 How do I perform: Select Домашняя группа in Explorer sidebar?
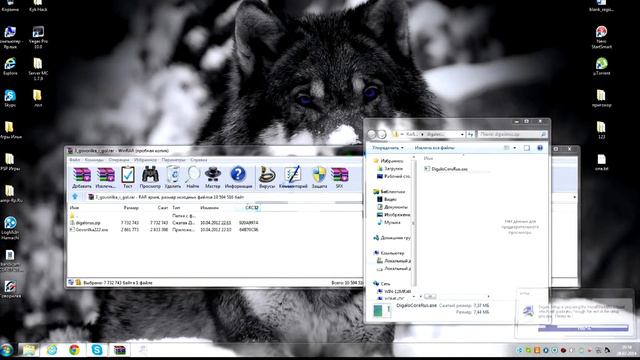[x=392, y=238]
